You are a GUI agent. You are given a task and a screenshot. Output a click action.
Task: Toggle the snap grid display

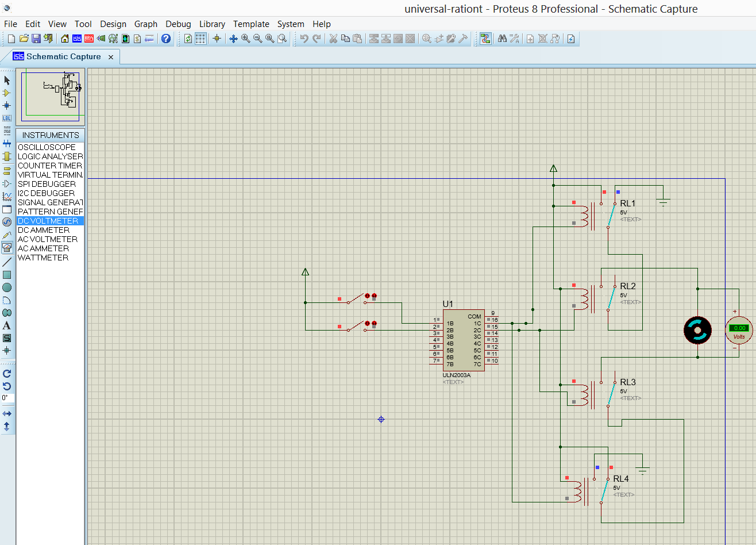(200, 39)
